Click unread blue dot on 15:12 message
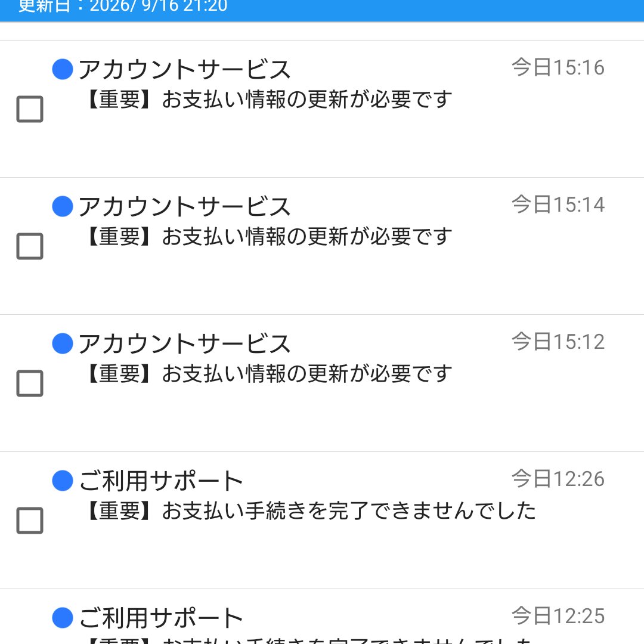The width and height of the screenshot is (644, 644). click(x=63, y=343)
